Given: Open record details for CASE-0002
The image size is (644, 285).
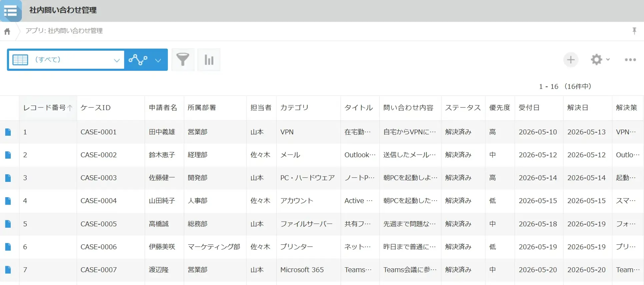Looking at the screenshot, I should pos(8,155).
